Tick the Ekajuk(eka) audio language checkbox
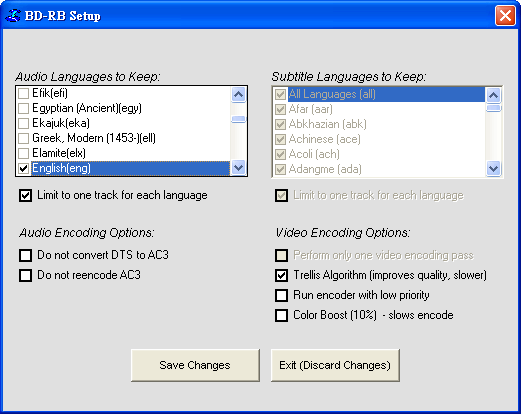 pos(23,123)
